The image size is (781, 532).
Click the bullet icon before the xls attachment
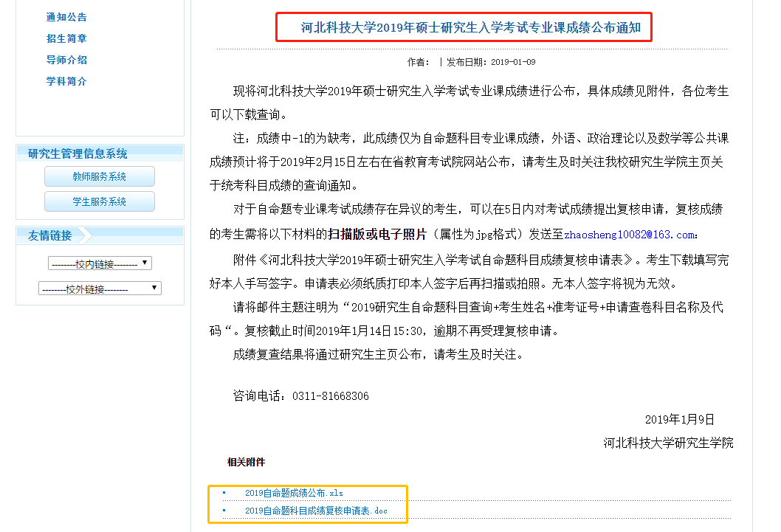[x=224, y=493]
